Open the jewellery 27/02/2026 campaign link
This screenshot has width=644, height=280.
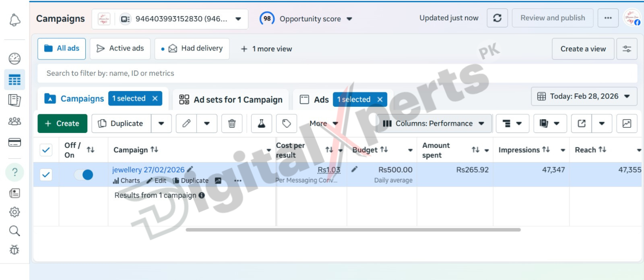click(148, 170)
